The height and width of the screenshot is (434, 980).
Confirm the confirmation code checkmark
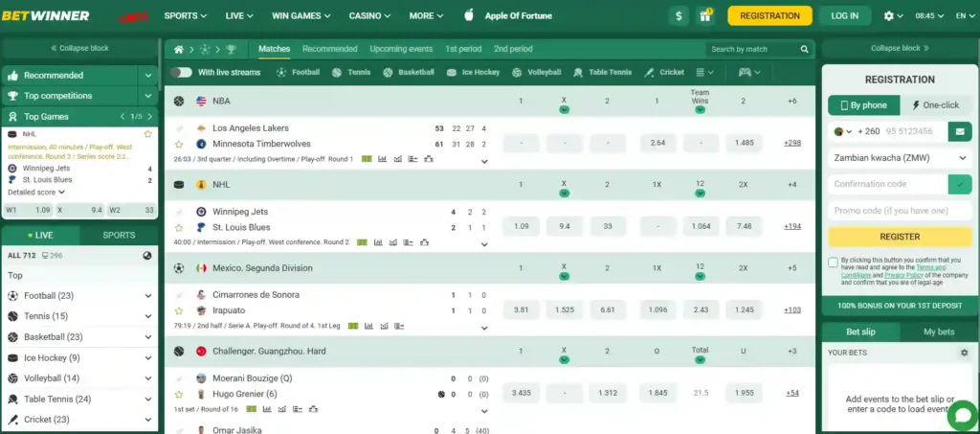coord(959,185)
